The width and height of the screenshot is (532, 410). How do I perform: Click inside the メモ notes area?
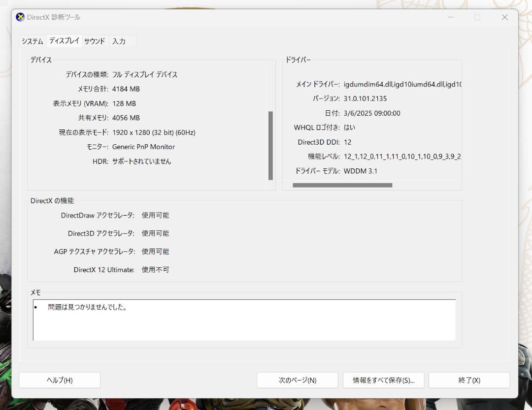pos(244,320)
